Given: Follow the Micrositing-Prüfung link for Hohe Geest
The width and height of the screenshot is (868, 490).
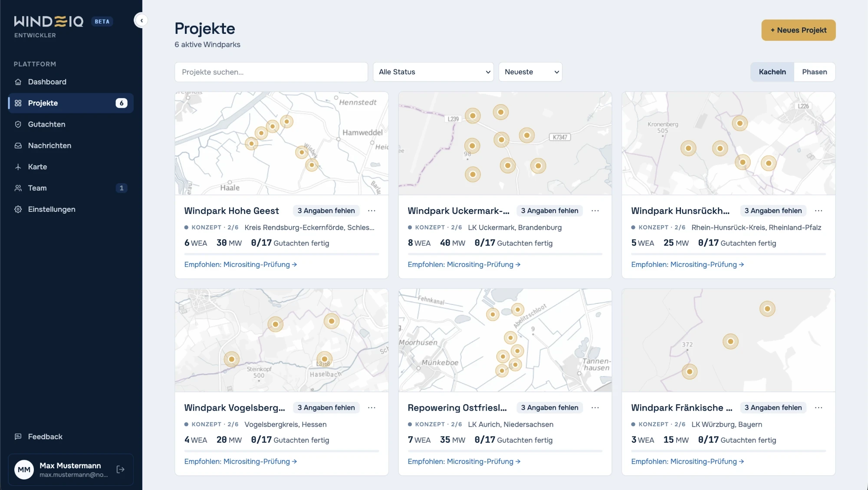Looking at the screenshot, I should coord(240,265).
